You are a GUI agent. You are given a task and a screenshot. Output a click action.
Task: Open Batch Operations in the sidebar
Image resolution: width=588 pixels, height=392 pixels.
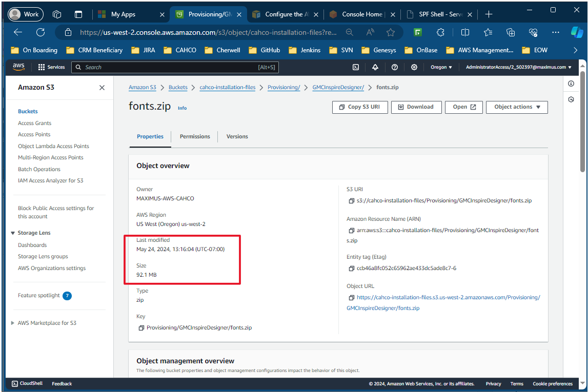click(39, 170)
